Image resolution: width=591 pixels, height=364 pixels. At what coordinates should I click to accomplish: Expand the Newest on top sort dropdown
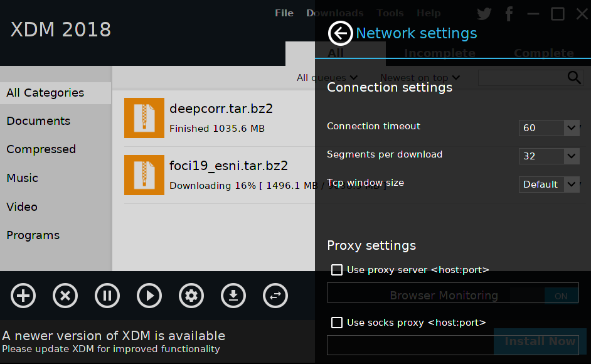[x=420, y=78]
